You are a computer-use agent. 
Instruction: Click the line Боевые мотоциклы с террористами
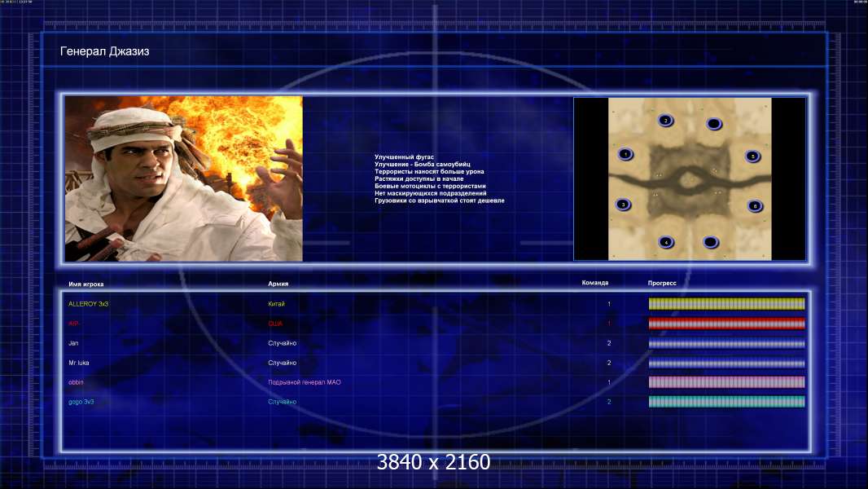[x=430, y=186]
